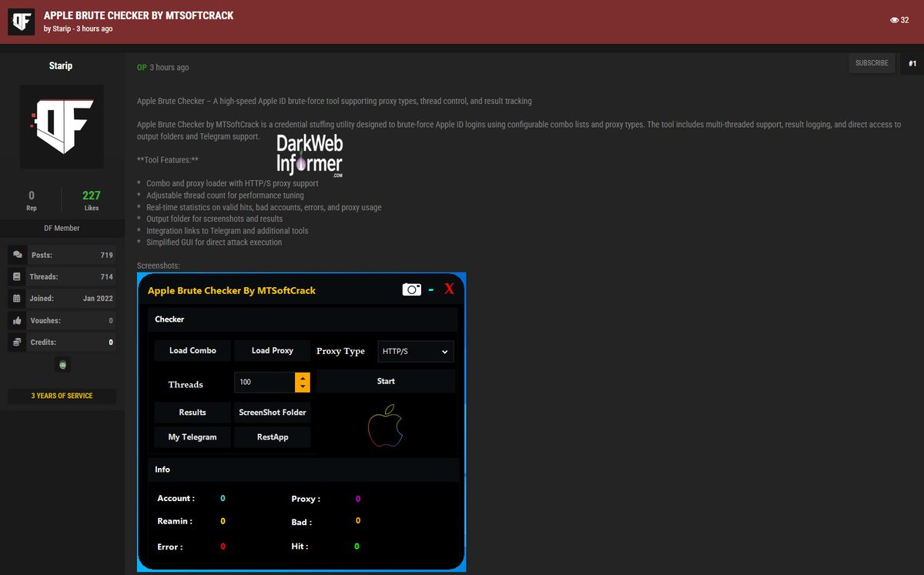
Task: Click Load Proxy in the screenshot
Action: (273, 350)
